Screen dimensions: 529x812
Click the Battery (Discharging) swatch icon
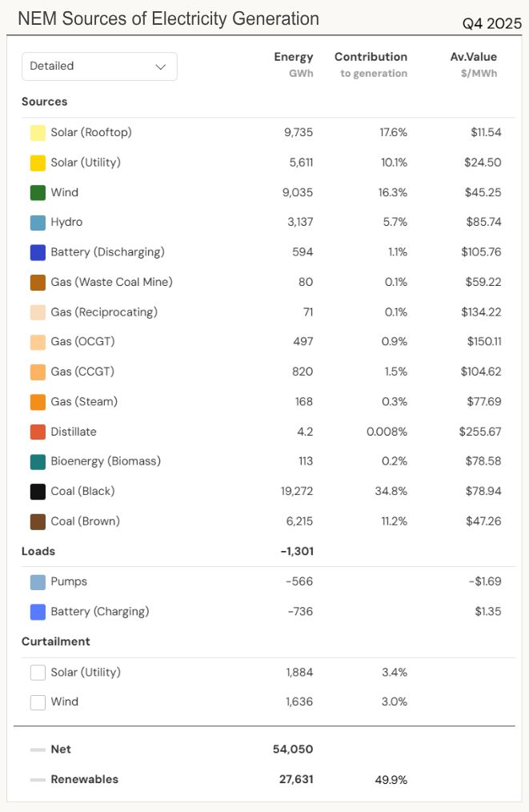coord(37,251)
